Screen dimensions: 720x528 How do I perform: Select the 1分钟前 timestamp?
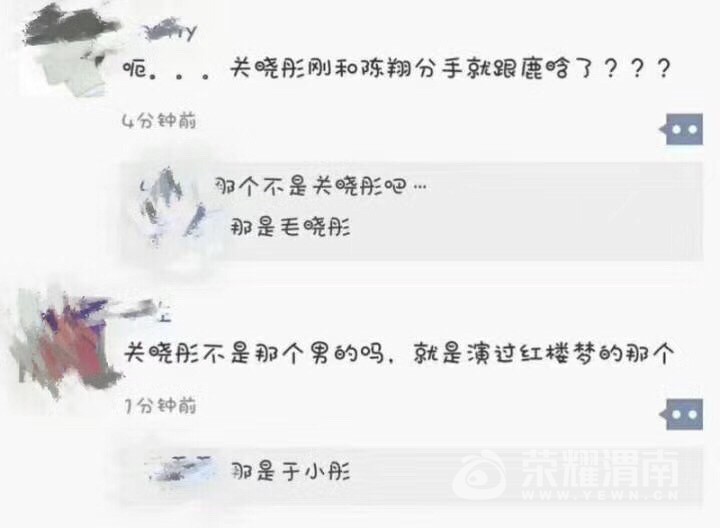coord(160,406)
